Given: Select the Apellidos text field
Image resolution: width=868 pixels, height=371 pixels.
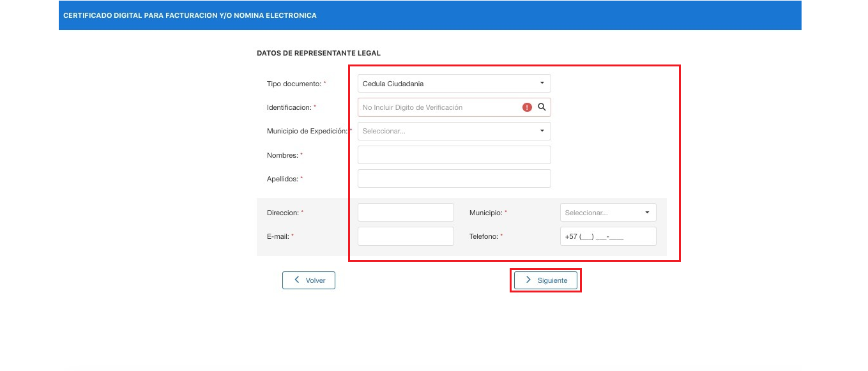Looking at the screenshot, I should tap(454, 179).
